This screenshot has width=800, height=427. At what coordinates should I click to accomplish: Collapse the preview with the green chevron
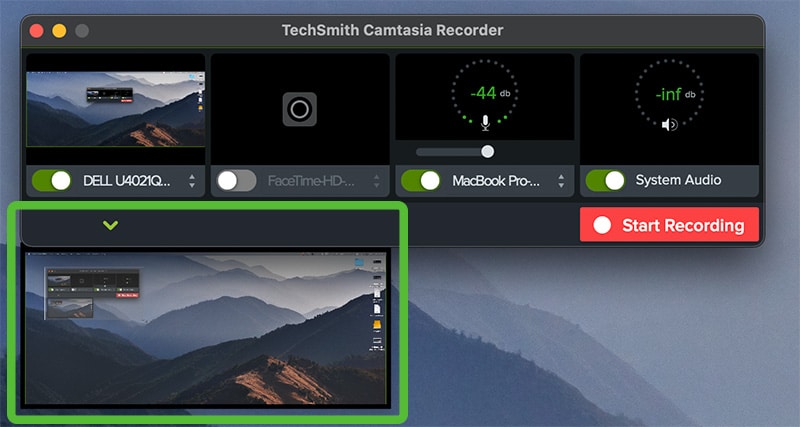[110, 225]
